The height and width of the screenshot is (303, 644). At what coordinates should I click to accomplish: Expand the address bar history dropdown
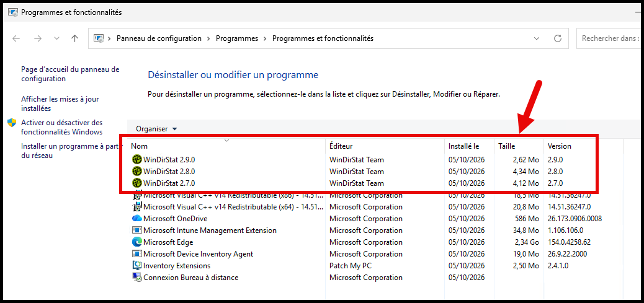(537, 38)
